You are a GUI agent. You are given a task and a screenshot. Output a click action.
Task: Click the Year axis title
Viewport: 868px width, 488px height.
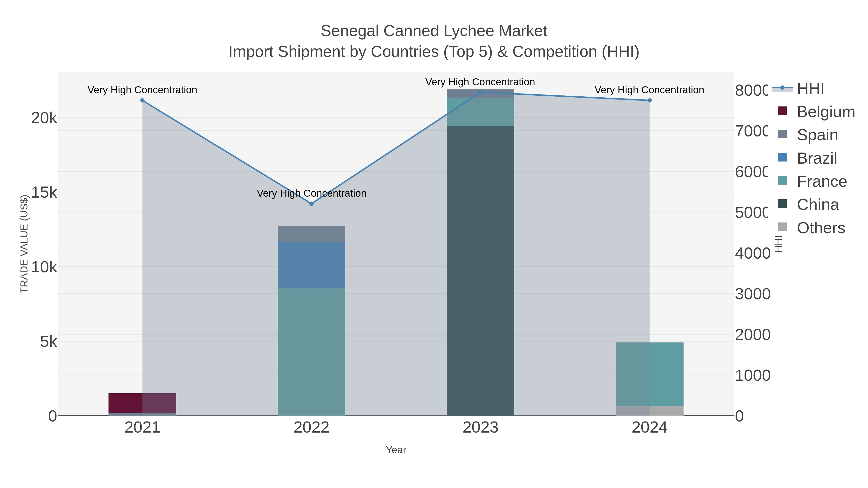tap(396, 450)
